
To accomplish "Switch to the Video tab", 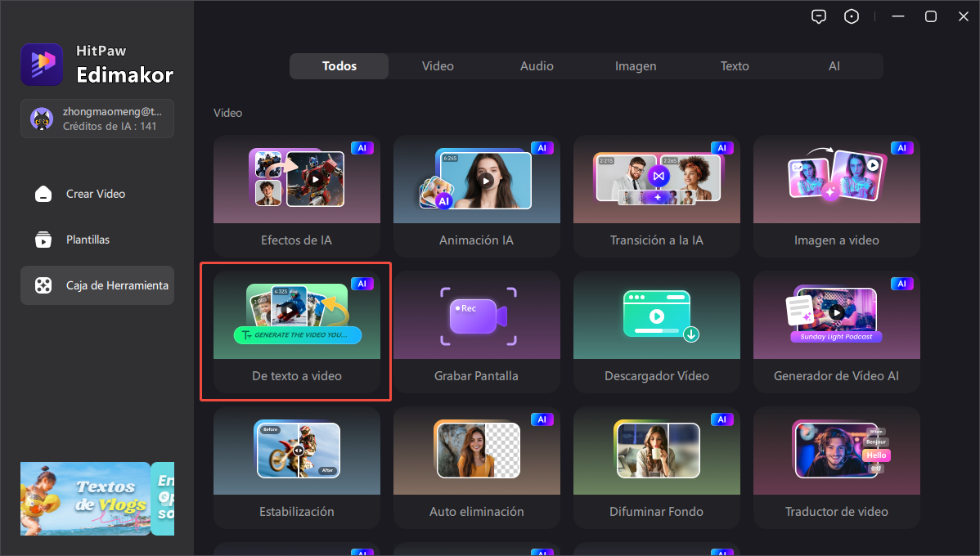I will (x=438, y=66).
